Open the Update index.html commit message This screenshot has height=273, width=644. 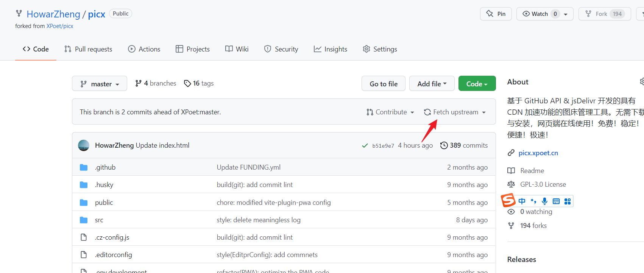click(x=162, y=145)
